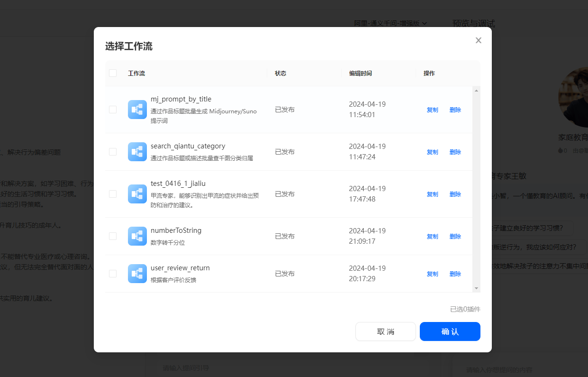Check the mj_prompt_by_title workflow checkbox
Image resolution: width=588 pixels, height=377 pixels.
(113, 110)
